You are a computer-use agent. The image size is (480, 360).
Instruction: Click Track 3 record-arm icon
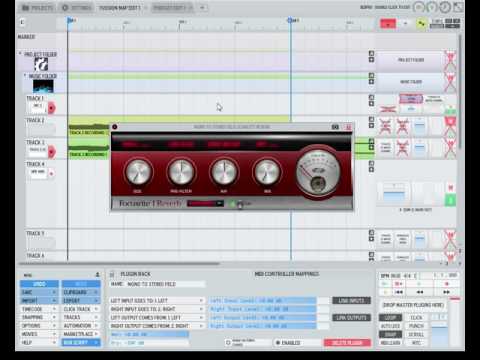51,152
